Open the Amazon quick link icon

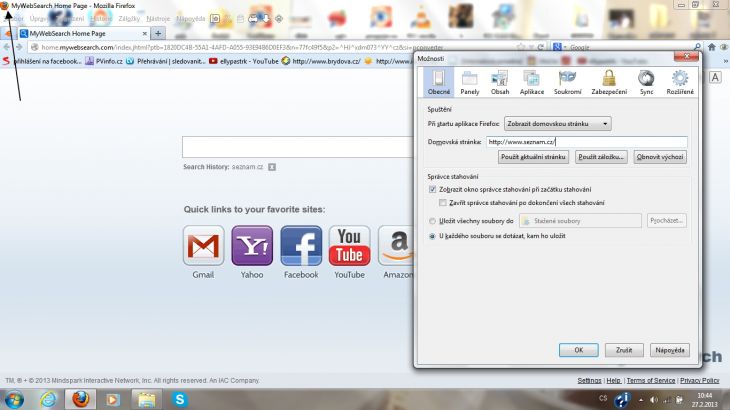396,246
